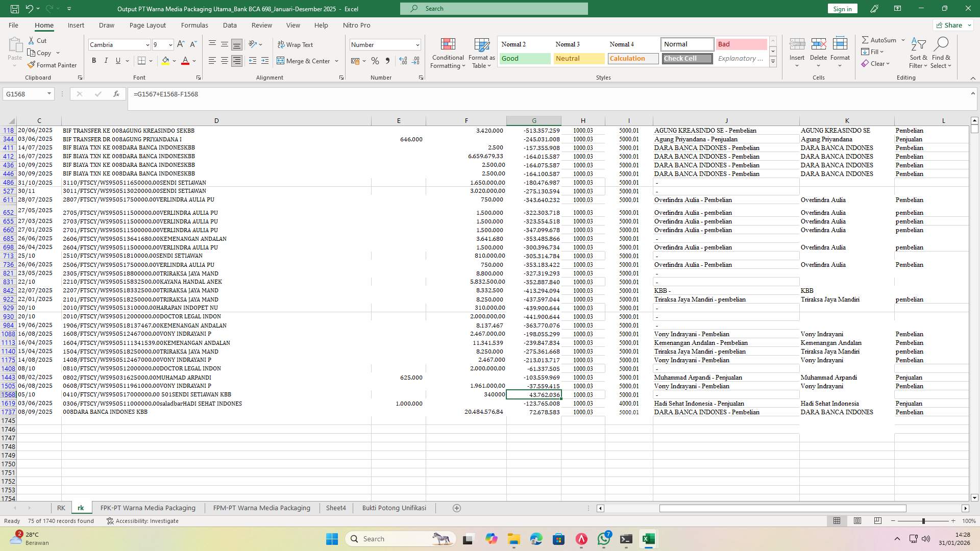
Task: Open Sort & Filter
Action: click(x=918, y=53)
